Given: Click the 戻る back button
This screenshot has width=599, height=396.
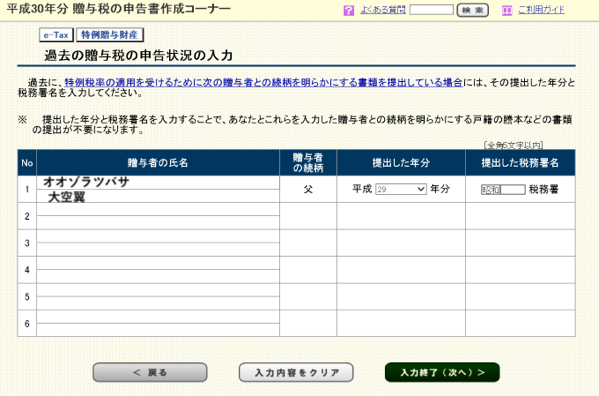Looking at the screenshot, I should [x=150, y=372].
